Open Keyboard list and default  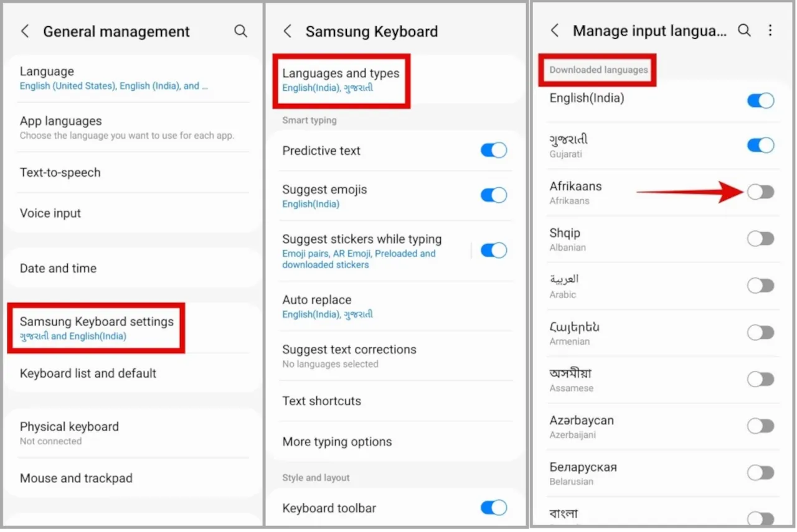point(134,373)
